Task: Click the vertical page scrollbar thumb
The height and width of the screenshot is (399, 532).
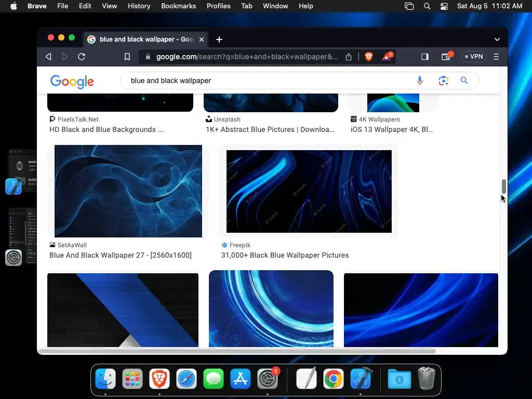Action: 504,187
